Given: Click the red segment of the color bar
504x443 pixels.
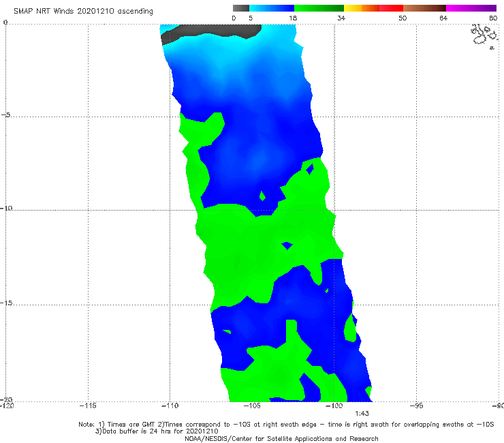Looking at the screenshot, I should 391,8.
